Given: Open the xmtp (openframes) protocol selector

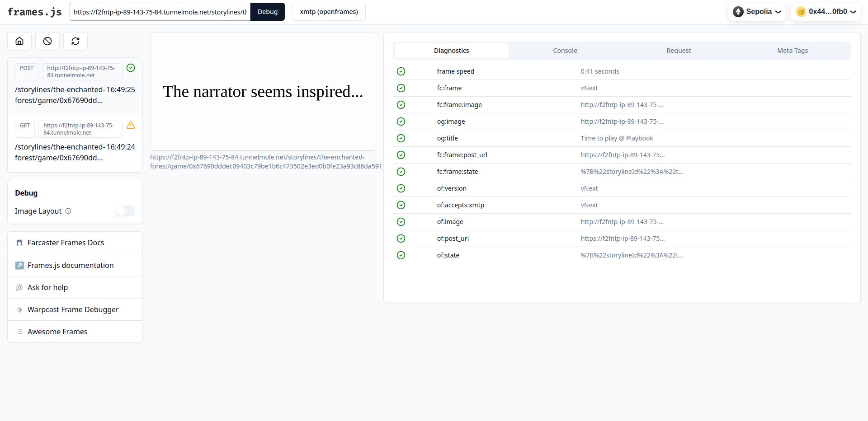Looking at the screenshot, I should point(329,12).
